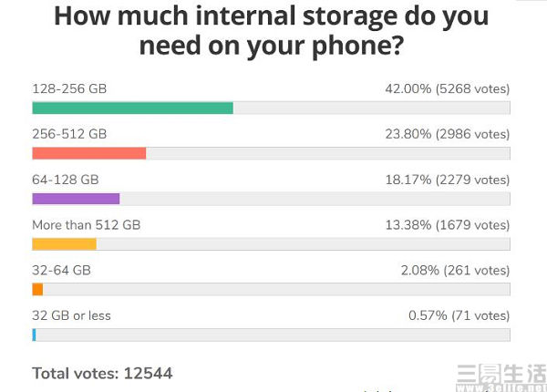Select the 32 GB or less label
Image resolution: width=547 pixels, height=392 pixels.
click(x=72, y=315)
